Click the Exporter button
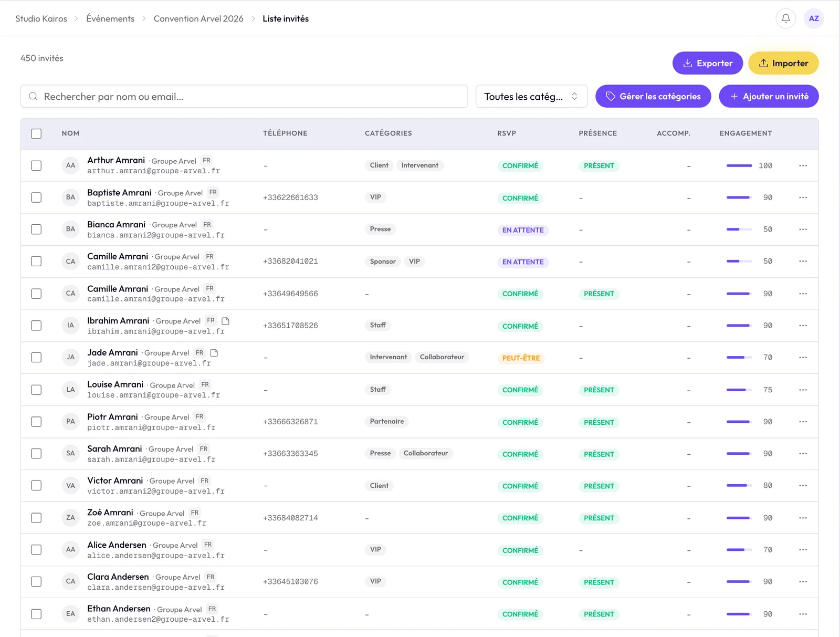 [708, 63]
